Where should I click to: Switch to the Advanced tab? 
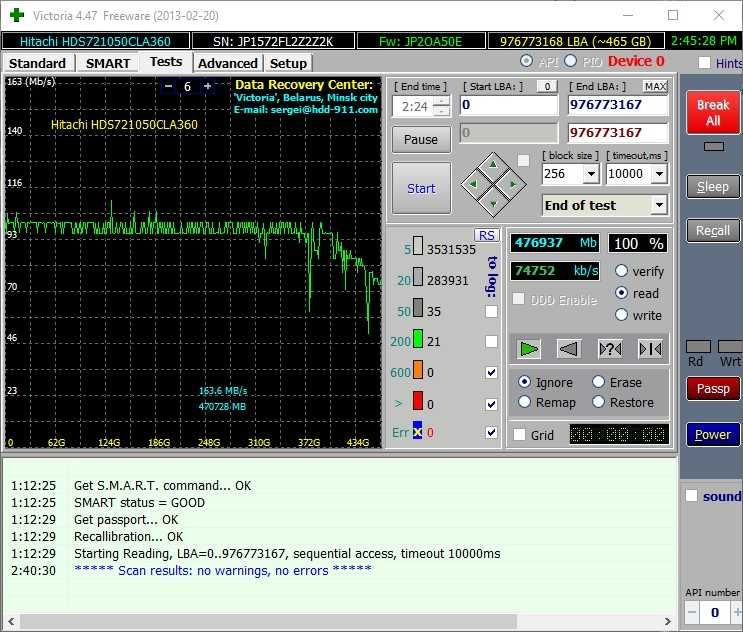click(x=228, y=63)
